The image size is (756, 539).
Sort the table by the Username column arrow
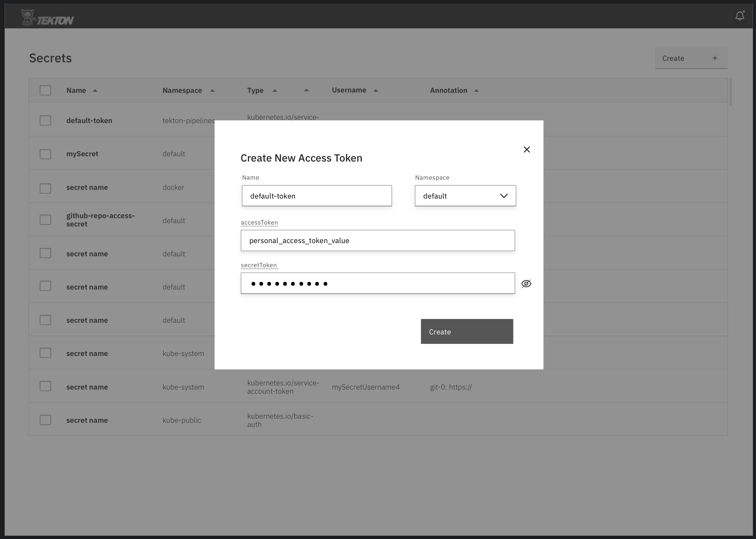coord(376,90)
